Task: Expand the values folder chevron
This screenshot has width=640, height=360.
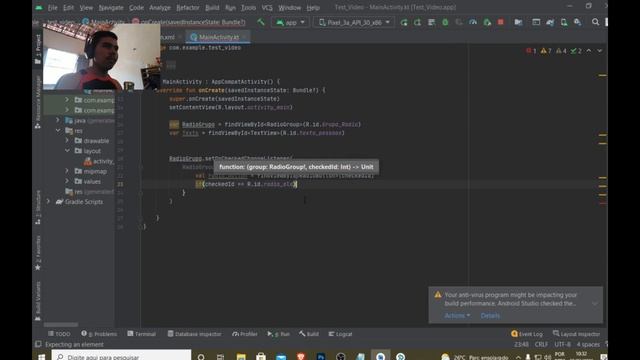Action: 67,181
